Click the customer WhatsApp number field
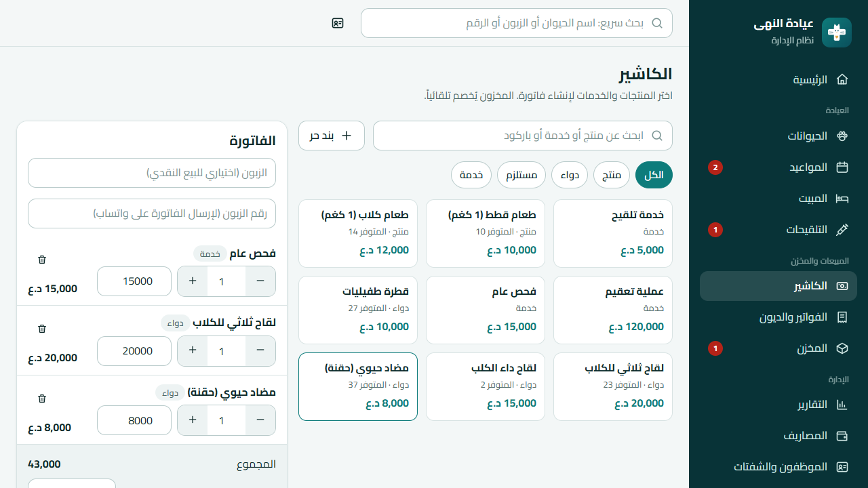This screenshot has width=868, height=488. (x=152, y=213)
